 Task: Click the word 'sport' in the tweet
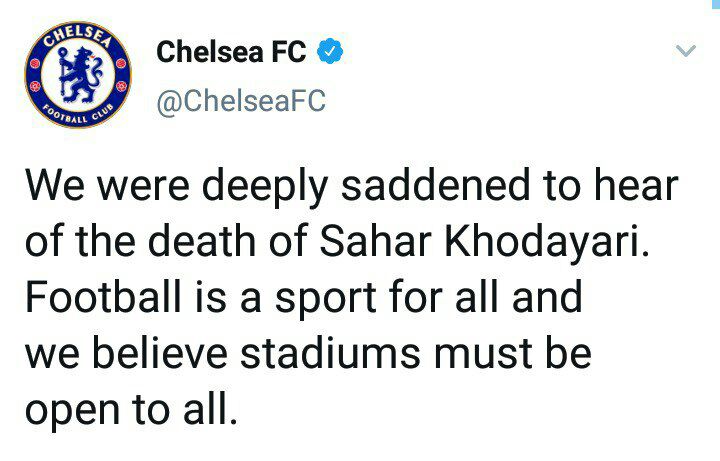tap(326, 300)
